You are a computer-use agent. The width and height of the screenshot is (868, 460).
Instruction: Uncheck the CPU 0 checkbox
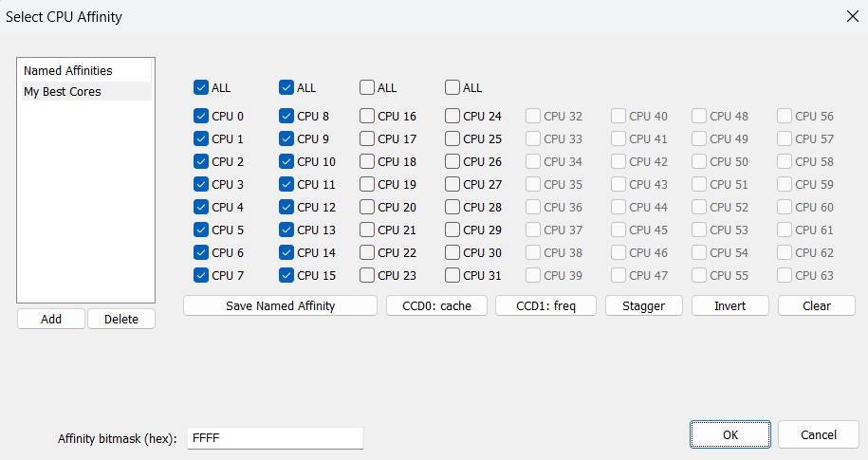click(201, 117)
